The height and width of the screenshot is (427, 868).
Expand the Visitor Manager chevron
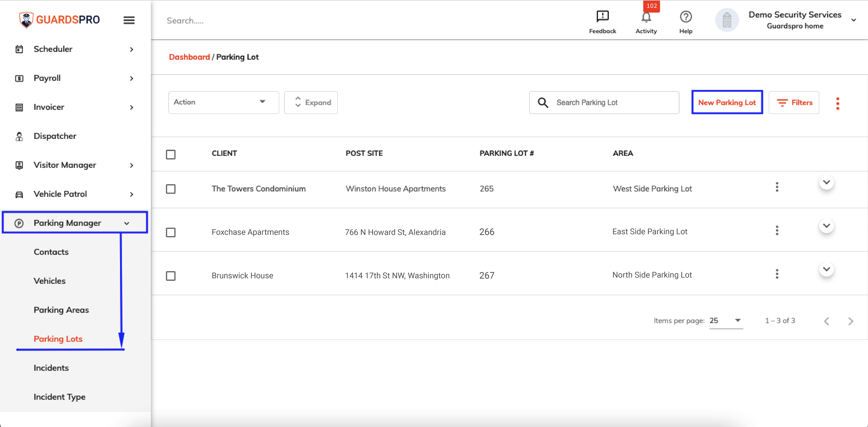click(x=131, y=166)
